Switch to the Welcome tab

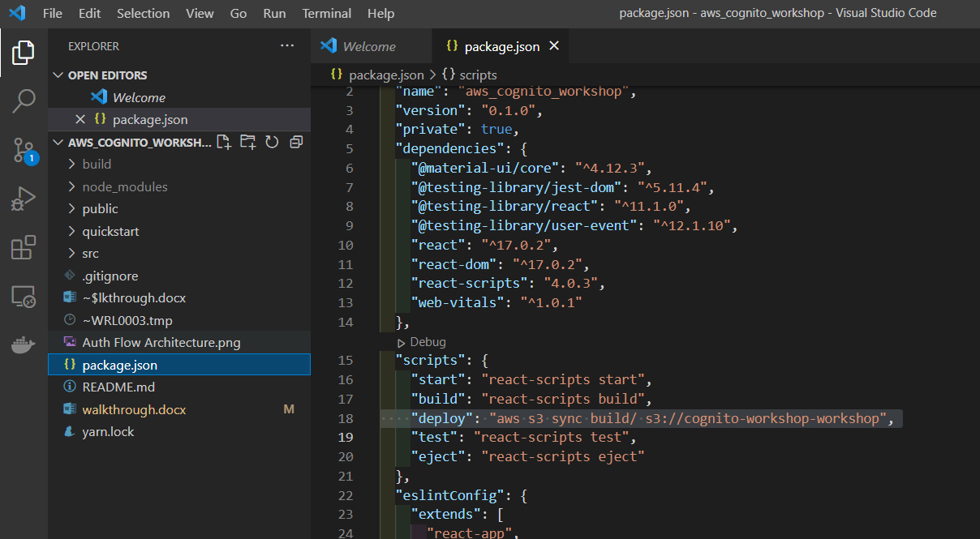[368, 46]
